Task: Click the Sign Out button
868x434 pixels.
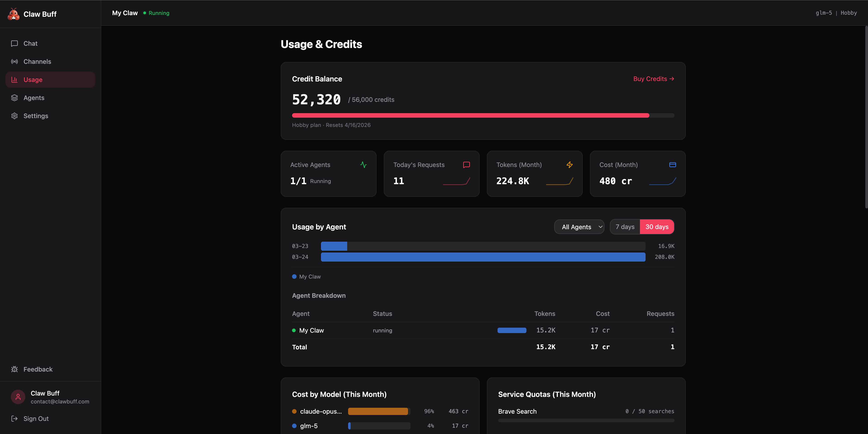Action: pos(36,418)
